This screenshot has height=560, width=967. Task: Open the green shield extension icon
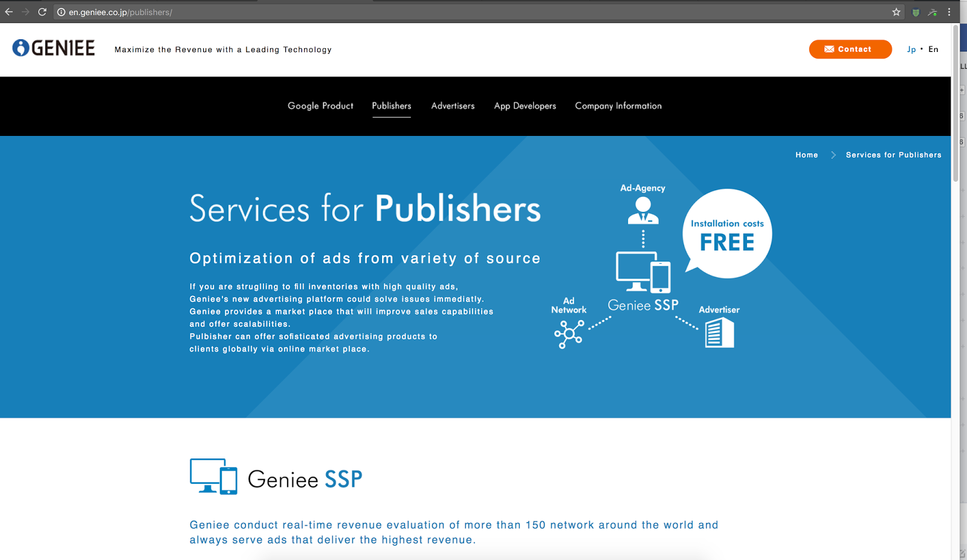(916, 12)
